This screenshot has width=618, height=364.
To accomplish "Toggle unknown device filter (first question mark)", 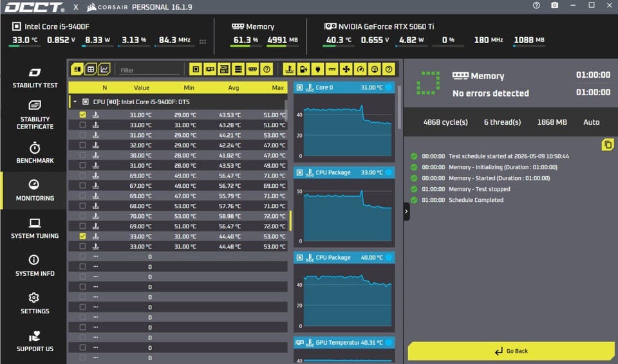I will point(267,69).
